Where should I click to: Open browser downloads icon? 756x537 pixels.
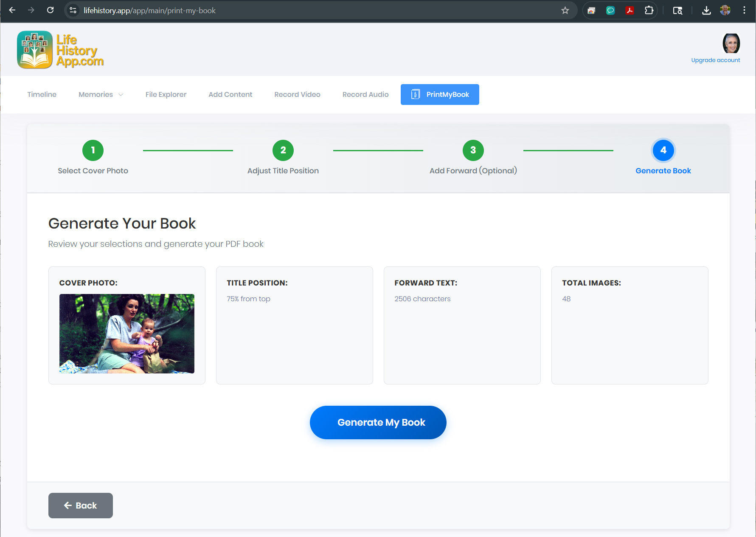pos(706,11)
